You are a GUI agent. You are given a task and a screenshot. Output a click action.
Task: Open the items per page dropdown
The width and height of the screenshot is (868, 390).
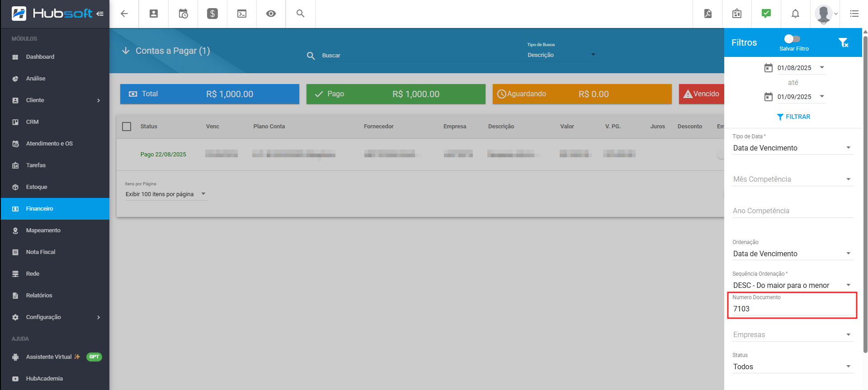point(165,194)
